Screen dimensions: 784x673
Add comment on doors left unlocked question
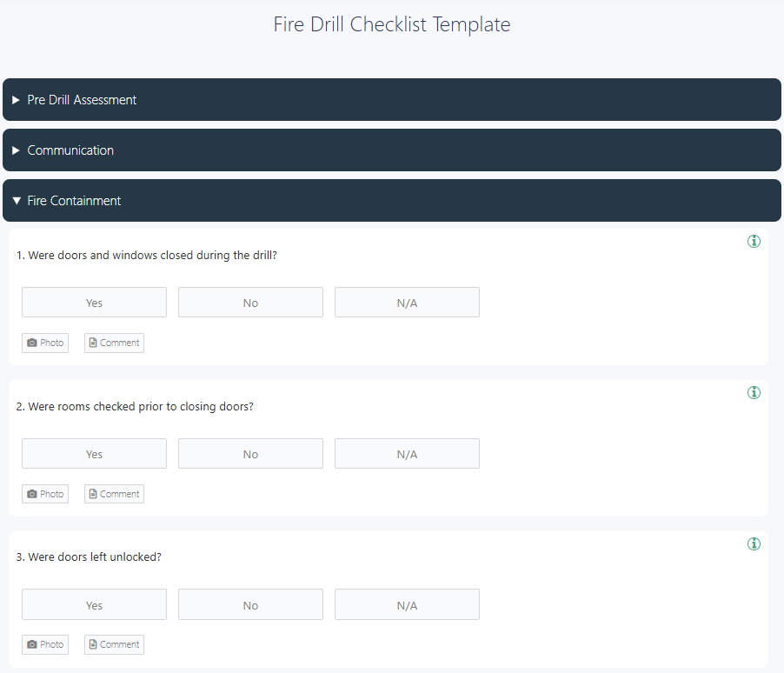tap(114, 644)
